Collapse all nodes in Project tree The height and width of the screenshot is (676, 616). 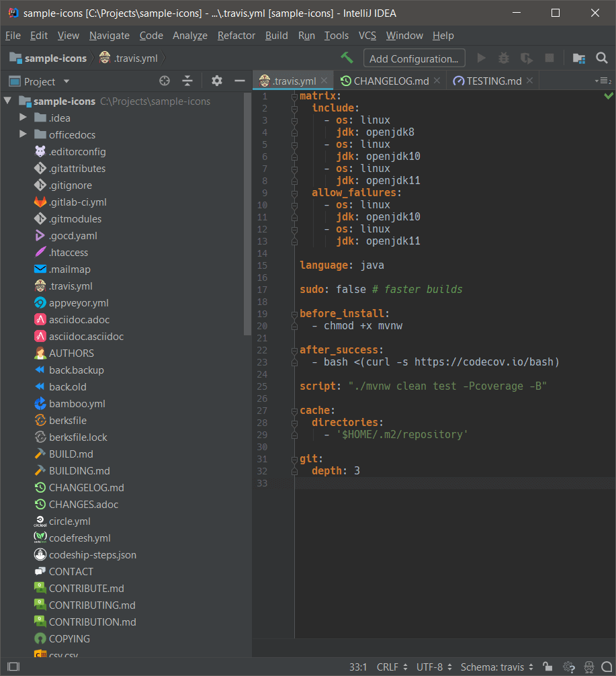click(x=189, y=81)
